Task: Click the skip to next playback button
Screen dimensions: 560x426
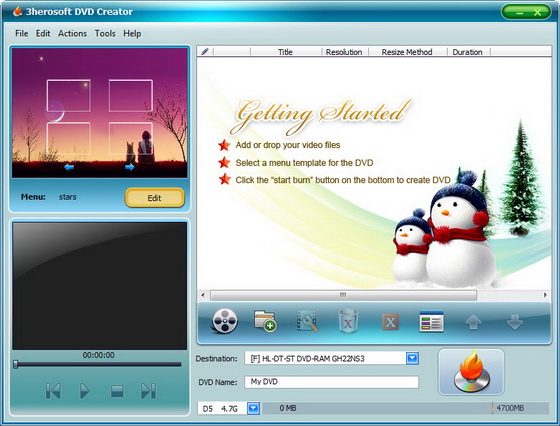Action: point(148,391)
